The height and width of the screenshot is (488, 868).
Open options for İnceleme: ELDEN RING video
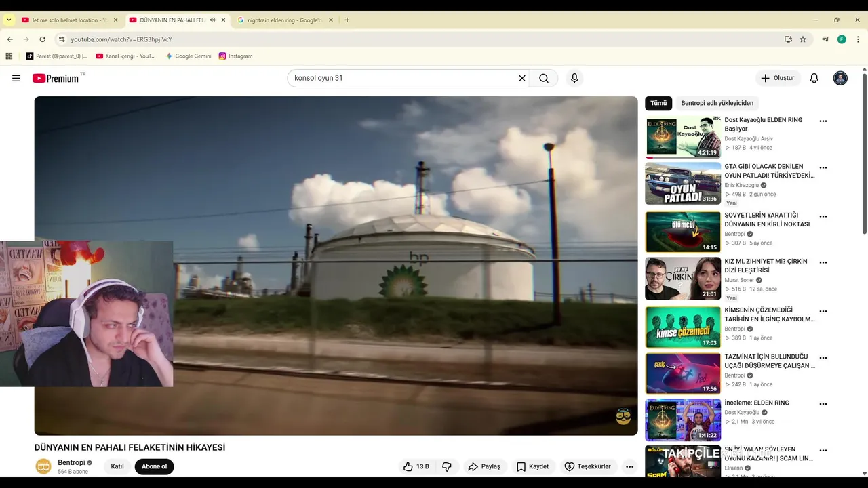[x=823, y=404]
